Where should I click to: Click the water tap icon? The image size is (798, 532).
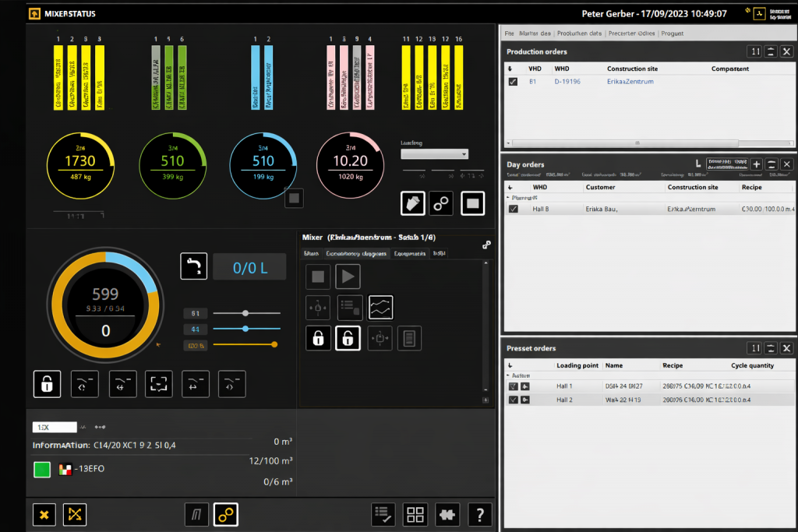pos(193,266)
